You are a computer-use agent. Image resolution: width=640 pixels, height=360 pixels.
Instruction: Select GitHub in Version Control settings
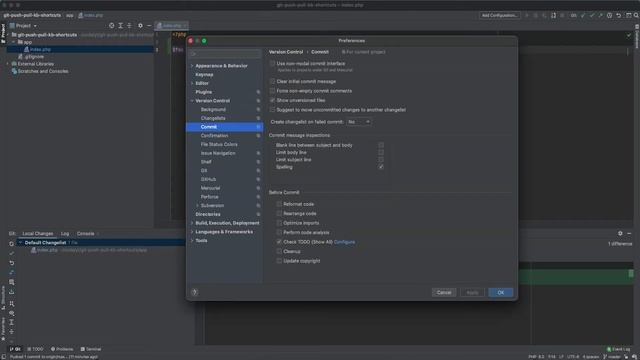pyautogui.click(x=208, y=179)
